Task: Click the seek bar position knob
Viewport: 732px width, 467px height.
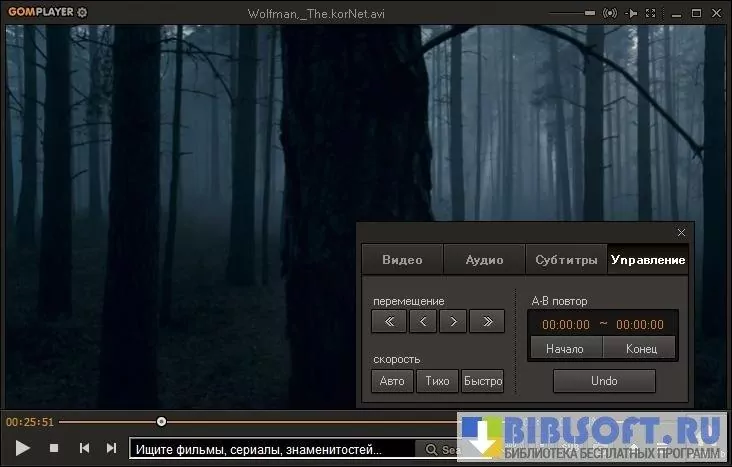Action: pos(161,421)
